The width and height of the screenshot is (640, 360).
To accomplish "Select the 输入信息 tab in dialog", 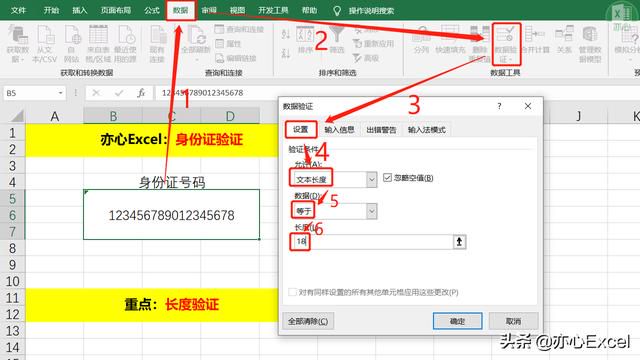I will click(x=339, y=130).
